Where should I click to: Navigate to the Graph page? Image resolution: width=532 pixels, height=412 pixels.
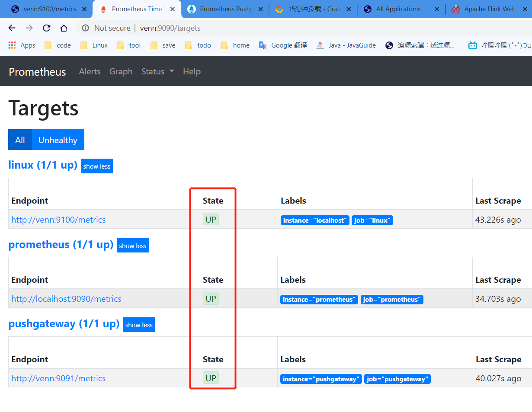pyautogui.click(x=121, y=71)
